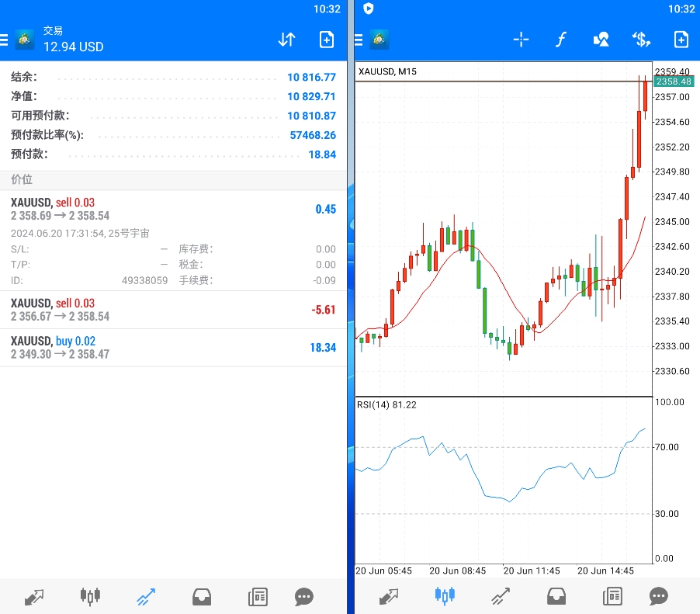The image size is (700, 614).
Task: Tap margin value 18.84
Action: [x=322, y=154]
